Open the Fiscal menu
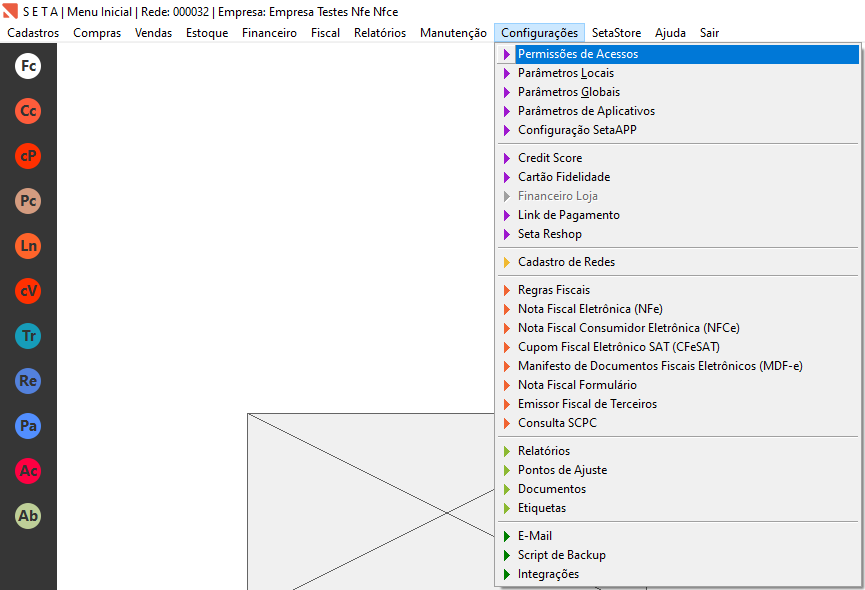Viewport: 865px width, 590px height. pyautogui.click(x=325, y=33)
